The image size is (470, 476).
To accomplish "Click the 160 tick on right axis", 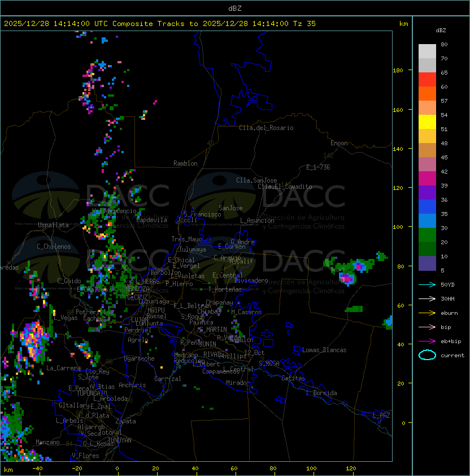I will (x=398, y=110).
